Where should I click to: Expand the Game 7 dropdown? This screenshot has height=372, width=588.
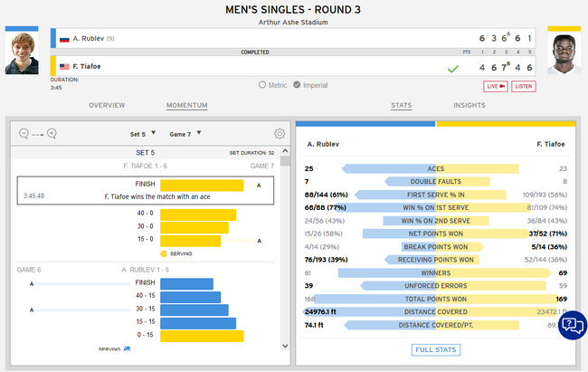pos(186,134)
